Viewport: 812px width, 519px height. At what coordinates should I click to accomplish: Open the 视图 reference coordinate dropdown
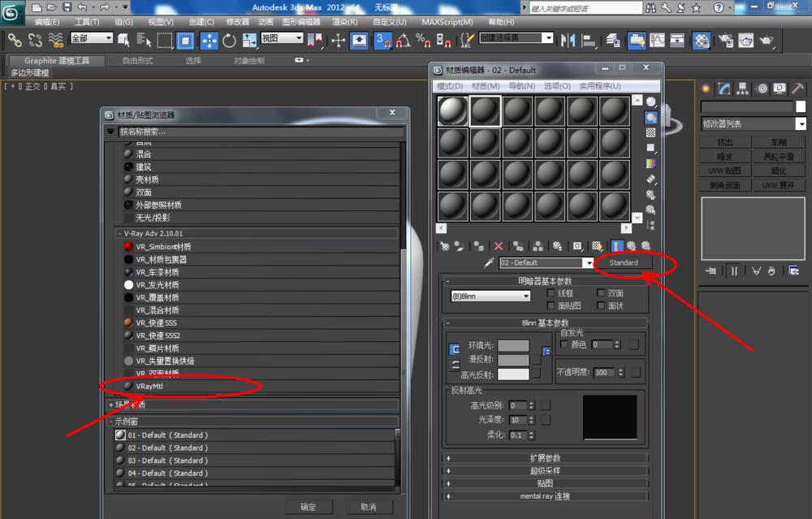282,38
